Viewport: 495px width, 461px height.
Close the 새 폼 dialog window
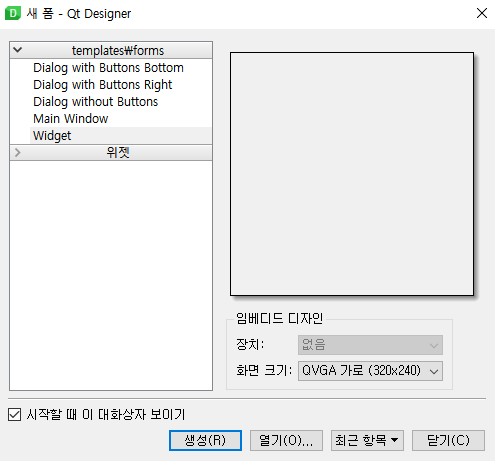pyautogui.click(x=482, y=13)
